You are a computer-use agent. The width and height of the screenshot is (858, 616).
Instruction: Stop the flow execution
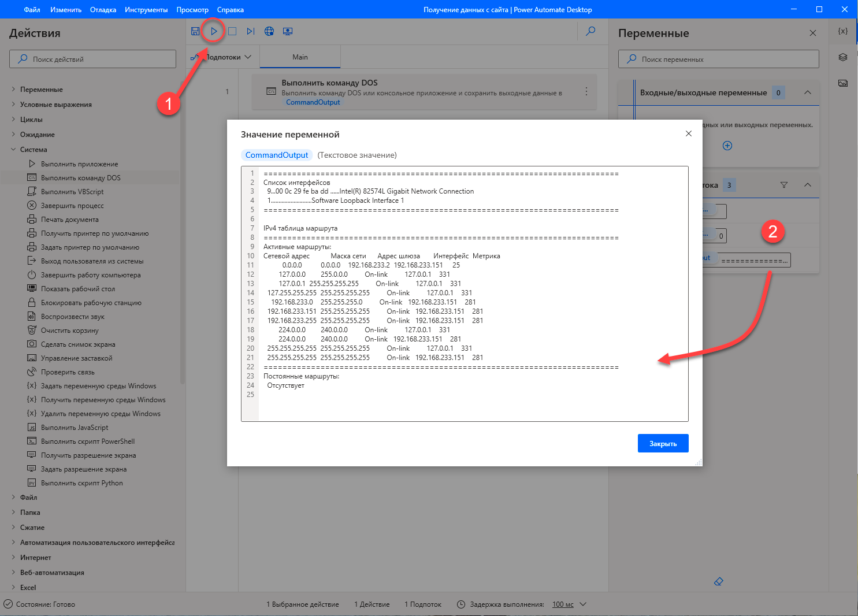[232, 31]
